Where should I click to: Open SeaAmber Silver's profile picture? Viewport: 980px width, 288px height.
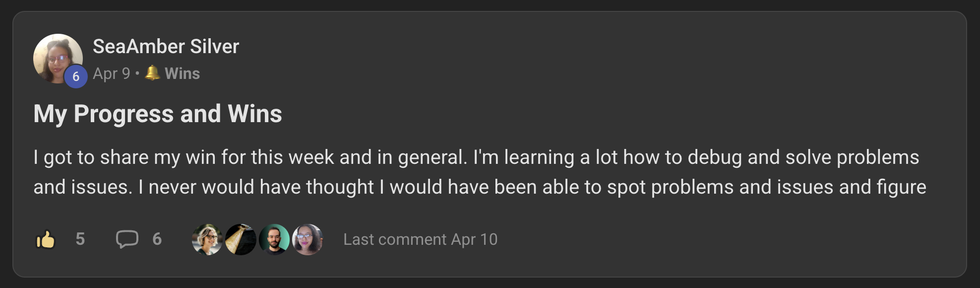56,56
